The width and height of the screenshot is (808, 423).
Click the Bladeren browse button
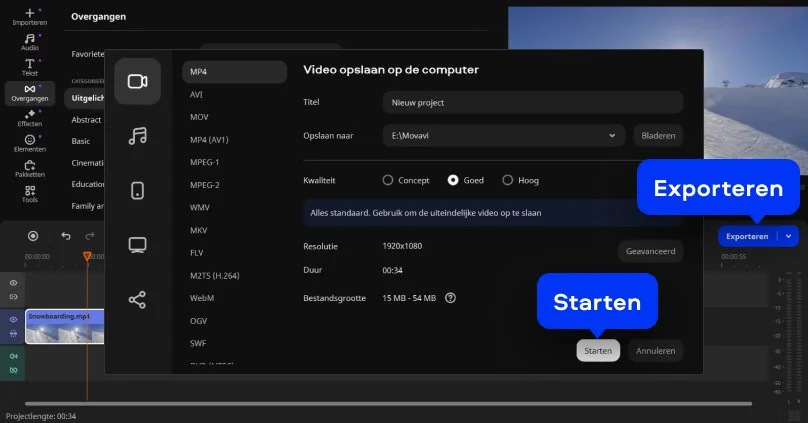click(658, 136)
